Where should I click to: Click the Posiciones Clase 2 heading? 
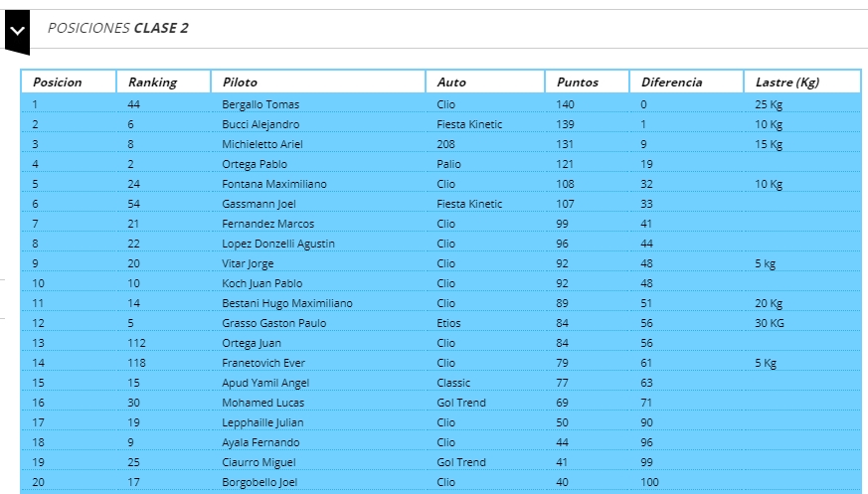click(118, 29)
